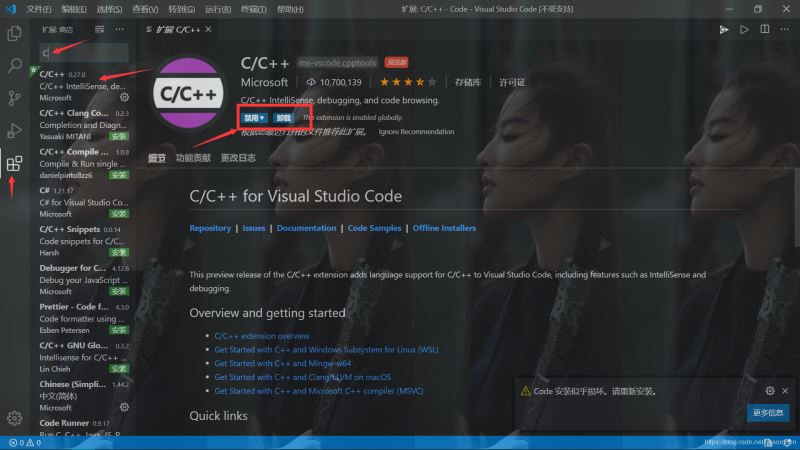The image size is (800, 450).
Task: Click the first icon in editor title actions
Action: coord(724,30)
